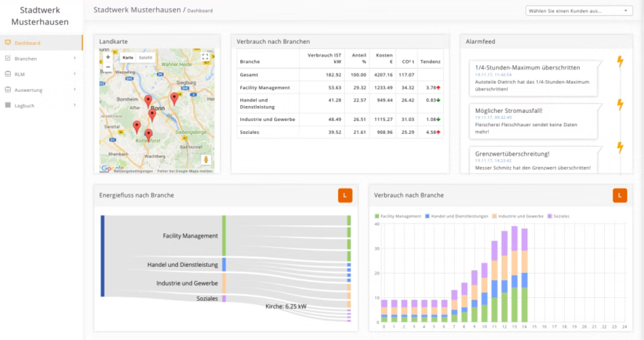Zoom out on the map
The height and width of the screenshot is (340, 644).
pyautogui.click(x=108, y=67)
